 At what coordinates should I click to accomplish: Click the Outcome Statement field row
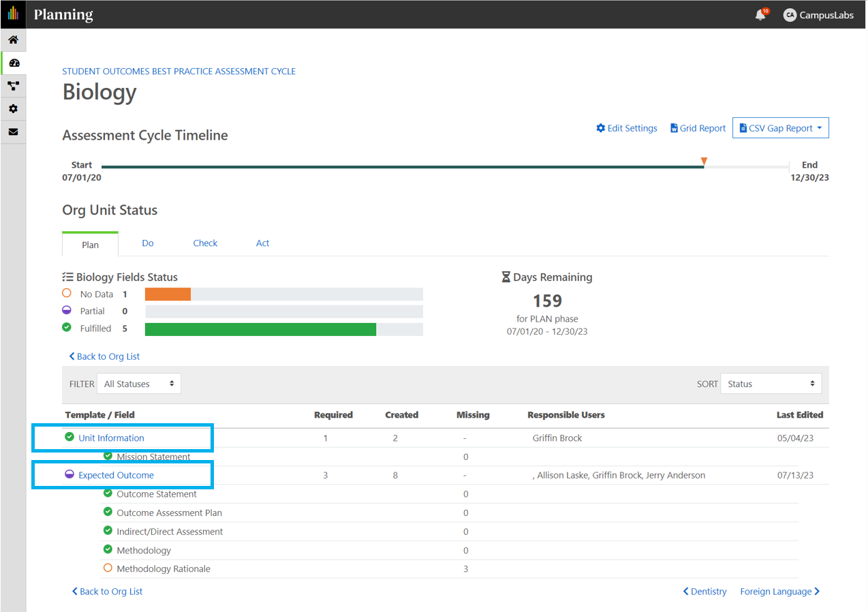(450, 494)
